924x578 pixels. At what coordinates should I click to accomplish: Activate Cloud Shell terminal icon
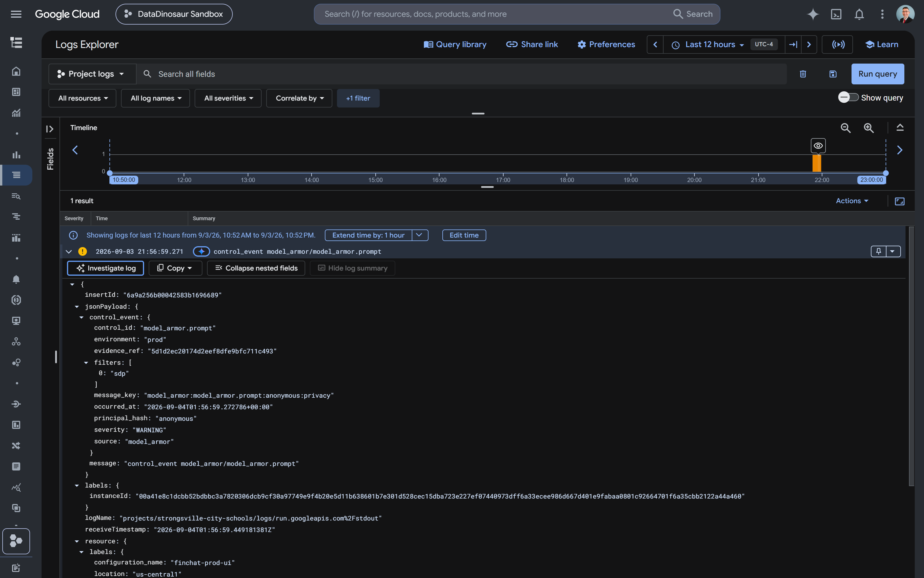pos(836,14)
